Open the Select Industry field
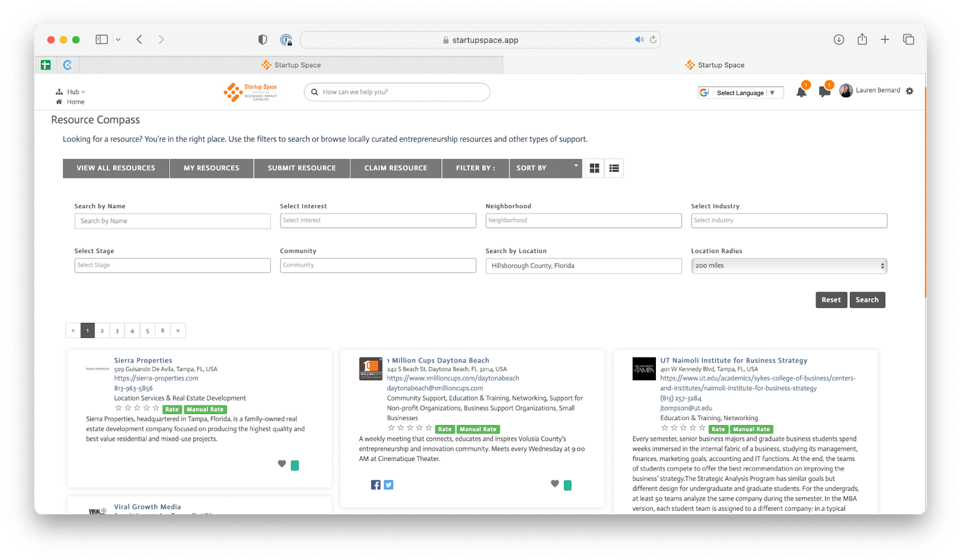This screenshot has height=560, width=961. pos(789,220)
